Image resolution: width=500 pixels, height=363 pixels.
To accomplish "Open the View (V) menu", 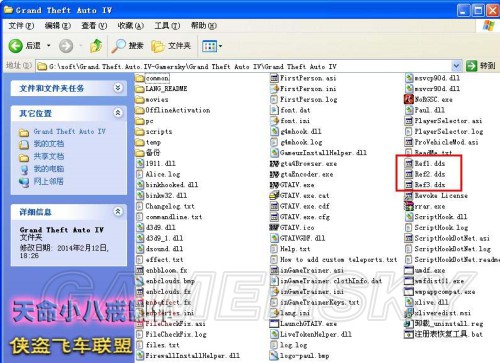I will (94, 26).
